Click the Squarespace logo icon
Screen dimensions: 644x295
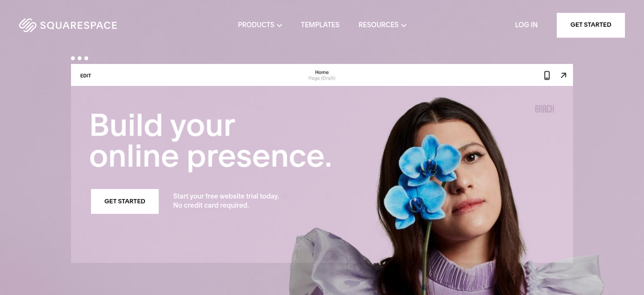tap(27, 25)
